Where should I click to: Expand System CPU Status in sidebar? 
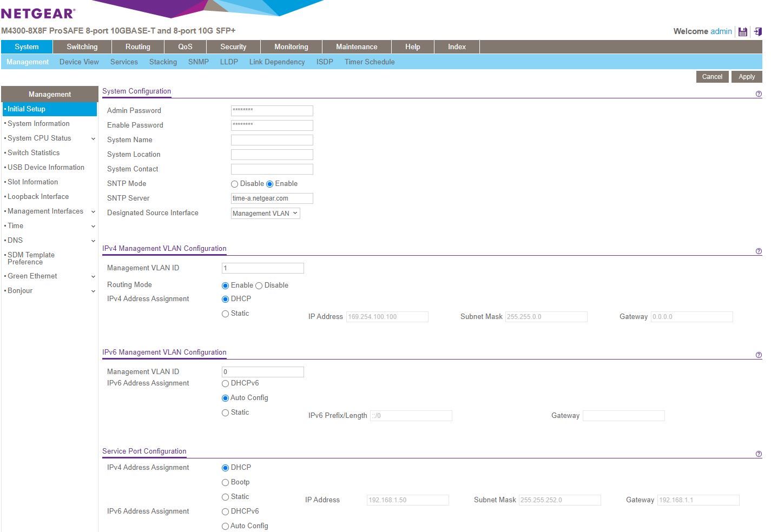coord(93,139)
